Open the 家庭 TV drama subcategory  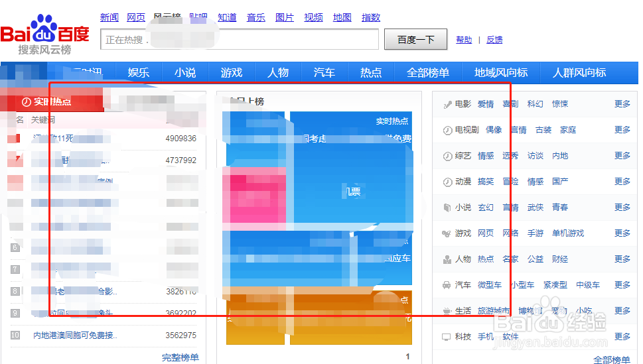568,130
